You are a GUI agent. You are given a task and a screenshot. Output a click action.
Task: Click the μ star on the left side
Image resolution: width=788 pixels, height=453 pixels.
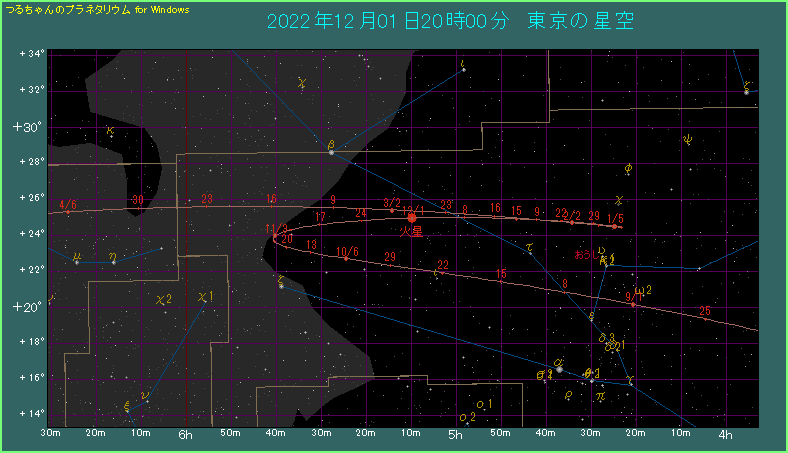tap(77, 261)
